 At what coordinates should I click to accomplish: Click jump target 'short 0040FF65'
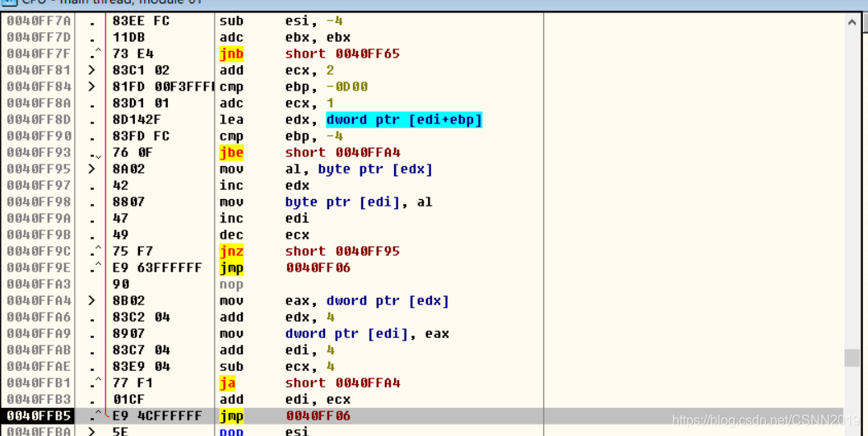pyautogui.click(x=342, y=53)
